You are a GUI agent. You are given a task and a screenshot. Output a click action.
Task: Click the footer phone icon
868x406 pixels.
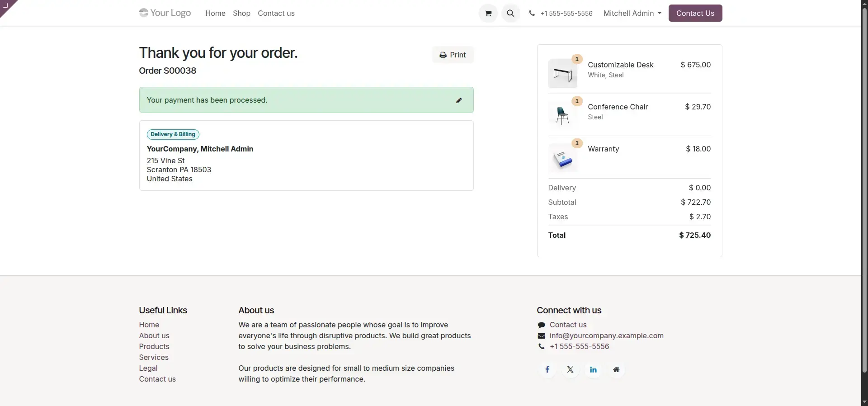click(x=541, y=346)
